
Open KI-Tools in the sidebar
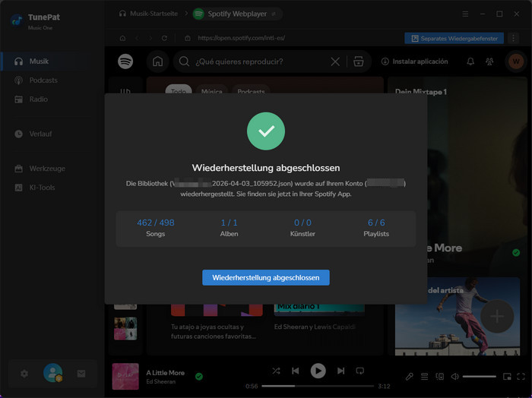pyautogui.click(x=52, y=188)
